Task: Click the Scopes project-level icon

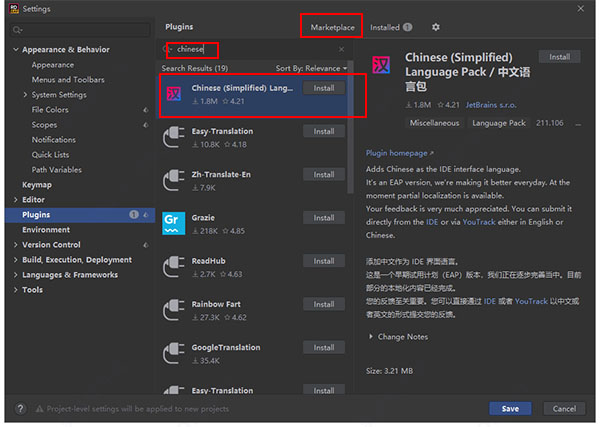Action: pyautogui.click(x=146, y=125)
